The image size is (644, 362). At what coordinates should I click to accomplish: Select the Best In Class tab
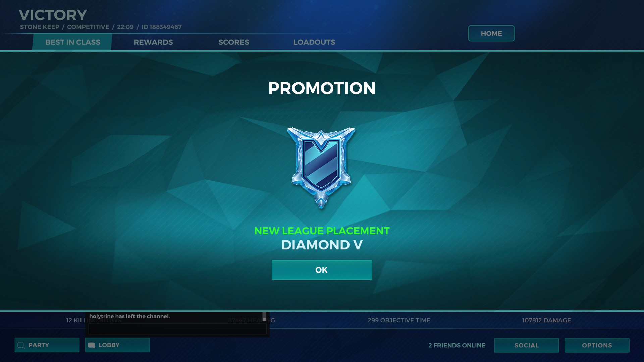click(72, 42)
